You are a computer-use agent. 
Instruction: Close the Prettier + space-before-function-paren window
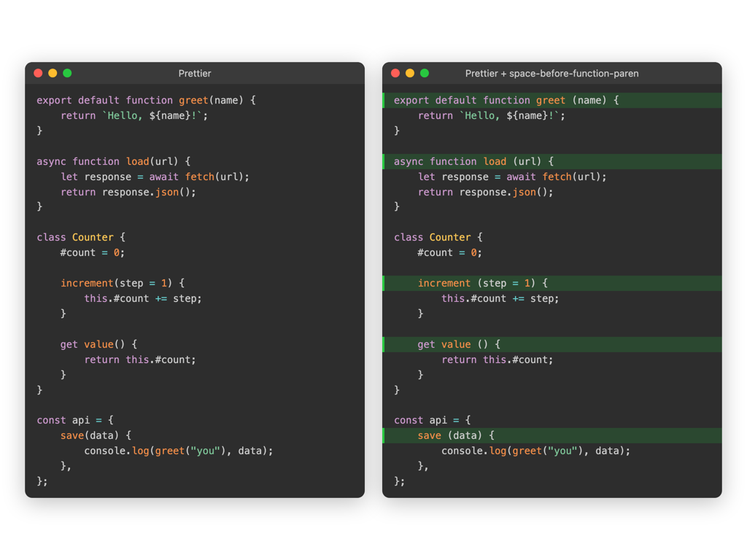[x=395, y=73]
